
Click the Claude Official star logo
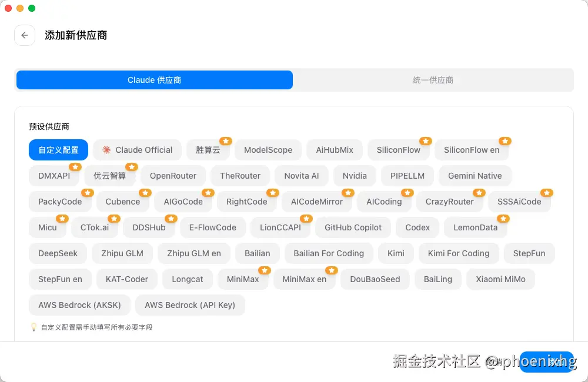tap(106, 150)
